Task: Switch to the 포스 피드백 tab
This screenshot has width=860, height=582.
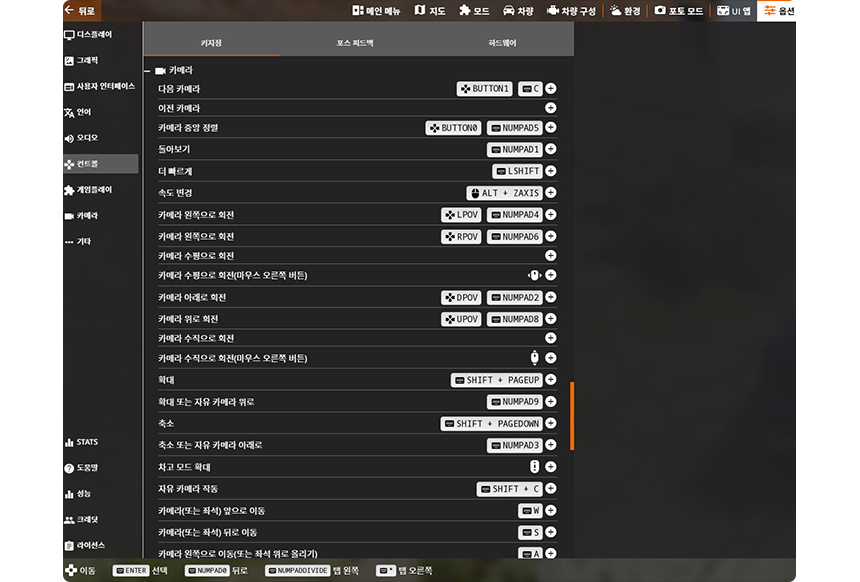Action: [x=355, y=44]
